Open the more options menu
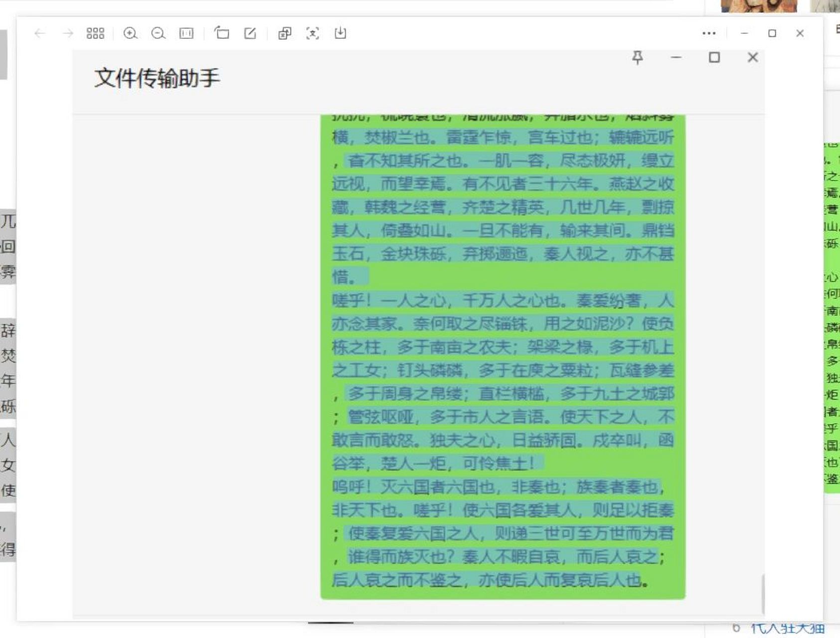This screenshot has width=840, height=638. (x=709, y=33)
